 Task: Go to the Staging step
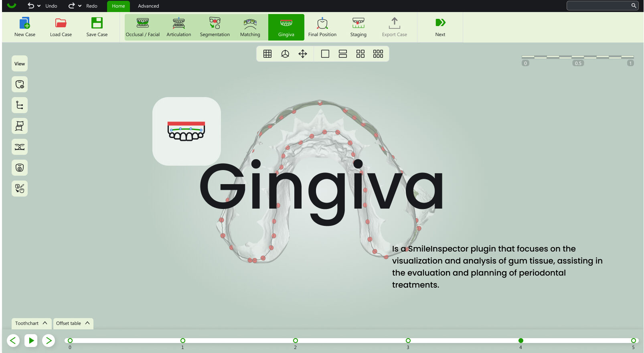358,27
